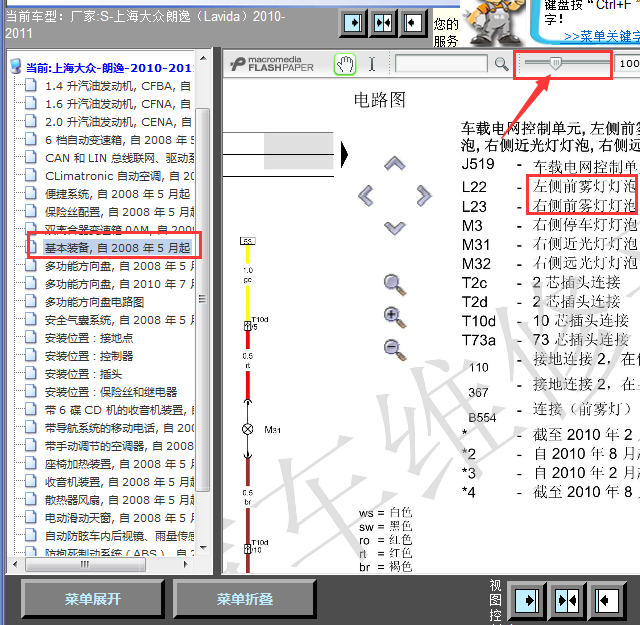Open 收音机装置 tree item
This screenshot has width=640, height=625.
[x=119, y=482]
